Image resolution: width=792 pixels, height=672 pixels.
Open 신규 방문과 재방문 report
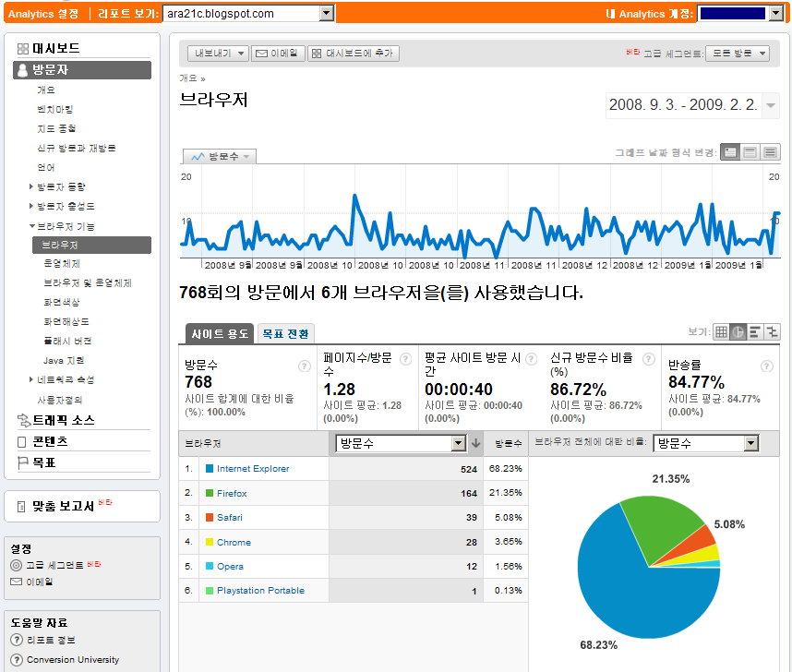click(x=77, y=148)
